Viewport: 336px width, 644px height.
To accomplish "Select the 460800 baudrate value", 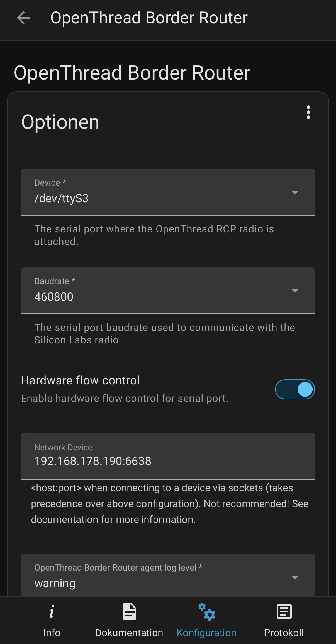I will tap(54, 297).
